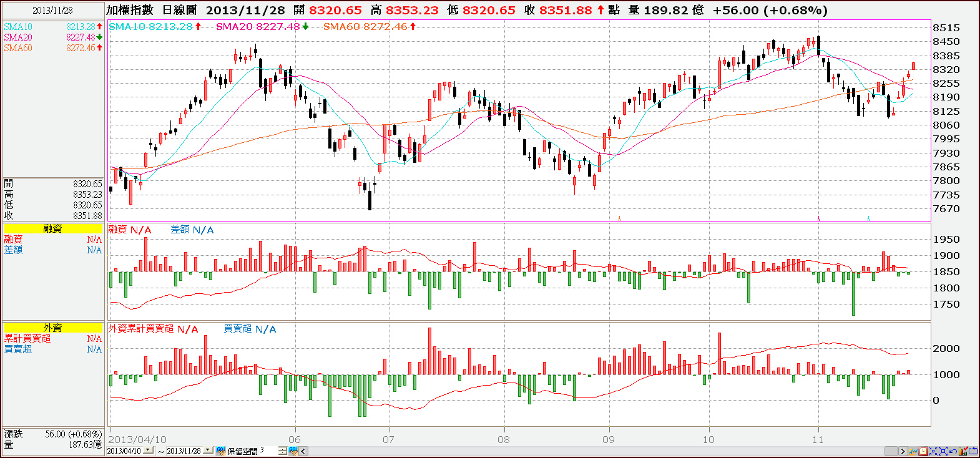Click the export icon in the bottom-right corner
The width and height of the screenshot is (980, 458).
point(973,451)
